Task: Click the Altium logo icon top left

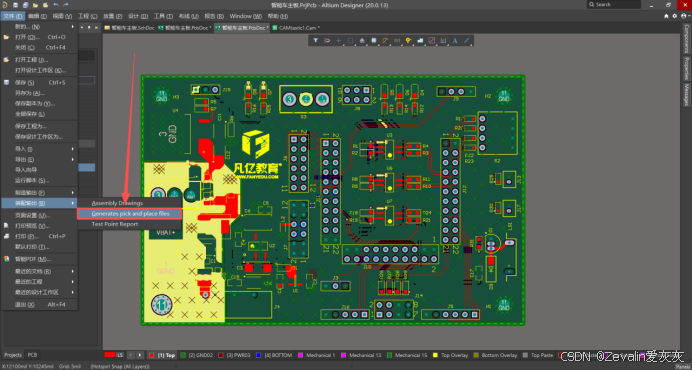Action: pyautogui.click(x=5, y=5)
